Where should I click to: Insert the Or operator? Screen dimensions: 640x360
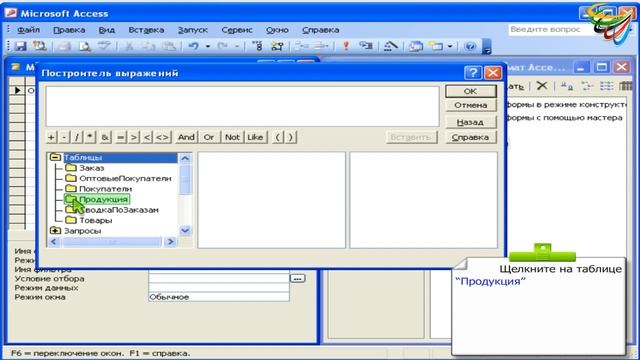click(x=209, y=137)
